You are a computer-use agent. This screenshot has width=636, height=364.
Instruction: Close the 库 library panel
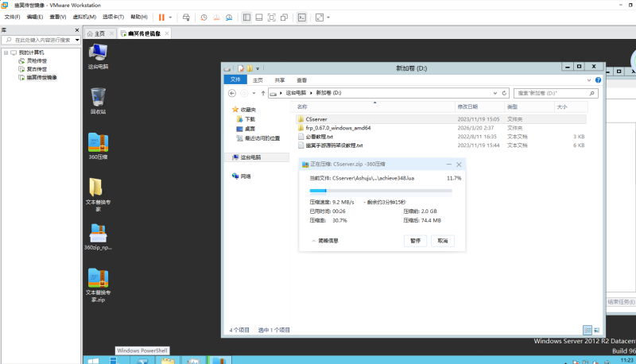pos(77,30)
